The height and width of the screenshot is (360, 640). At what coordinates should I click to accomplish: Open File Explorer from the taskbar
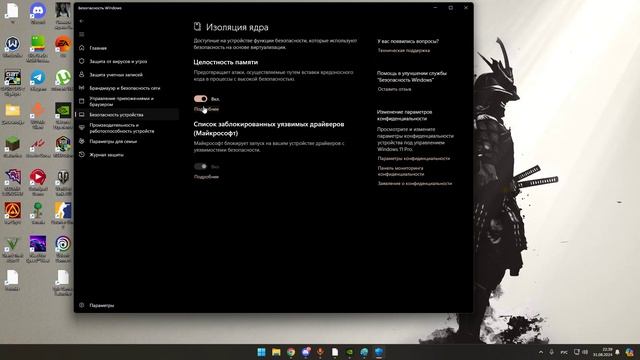click(x=276, y=352)
